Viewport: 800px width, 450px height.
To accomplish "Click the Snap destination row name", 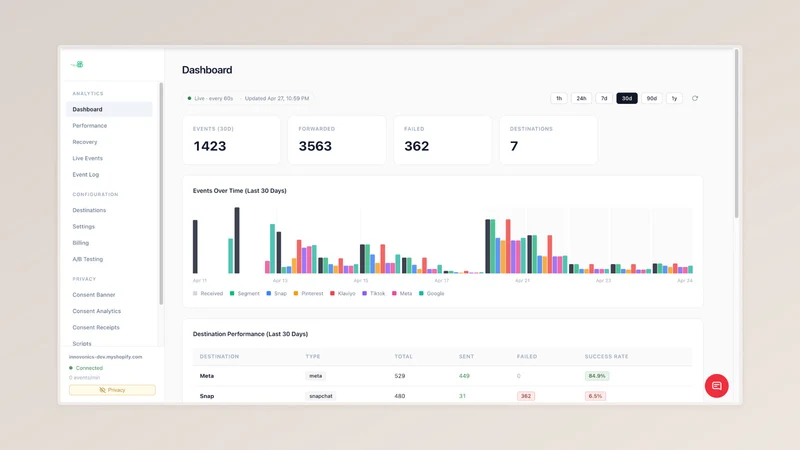I will pyautogui.click(x=207, y=396).
